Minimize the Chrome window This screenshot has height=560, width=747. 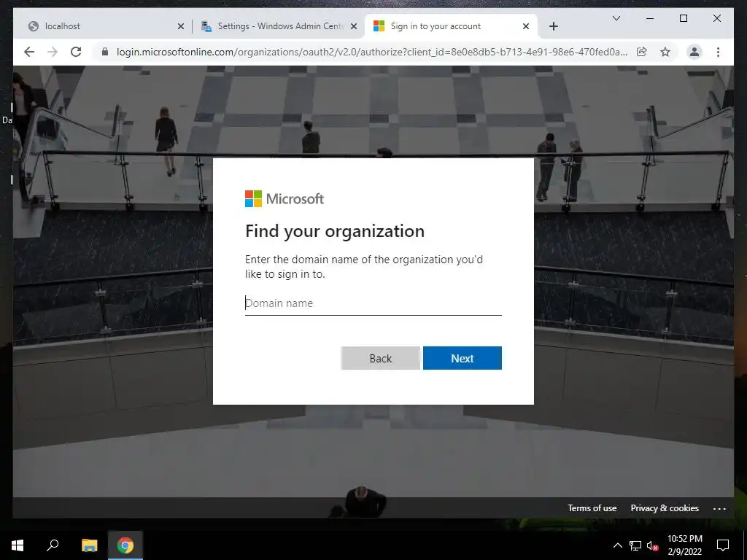coord(650,18)
